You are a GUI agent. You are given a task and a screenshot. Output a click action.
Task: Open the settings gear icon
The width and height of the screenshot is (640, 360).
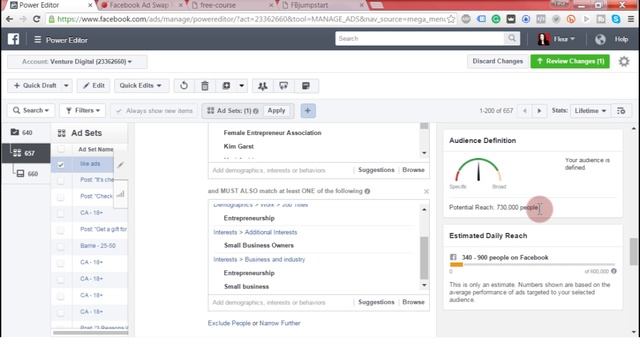point(624,62)
